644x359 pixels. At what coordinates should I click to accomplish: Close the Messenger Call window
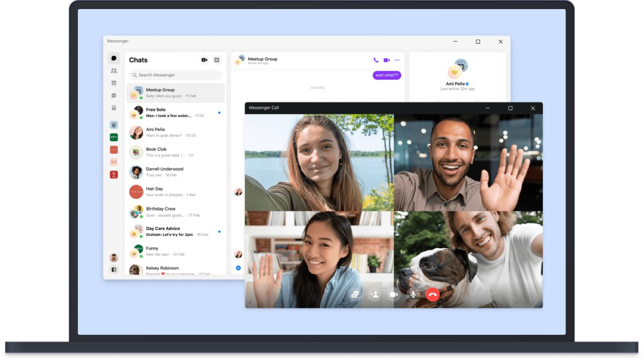(x=533, y=108)
